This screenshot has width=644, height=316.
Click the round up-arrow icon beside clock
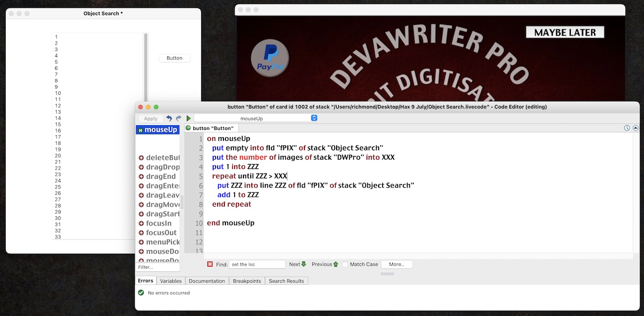click(x=635, y=128)
